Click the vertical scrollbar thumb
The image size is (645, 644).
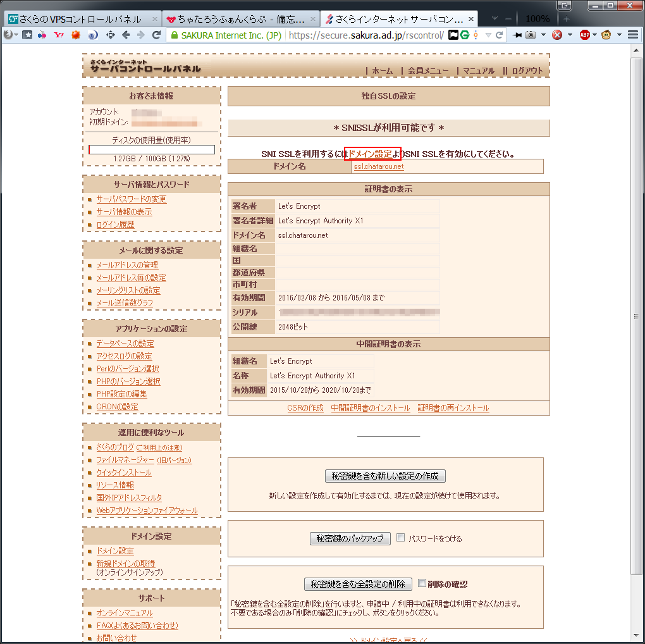click(636, 316)
